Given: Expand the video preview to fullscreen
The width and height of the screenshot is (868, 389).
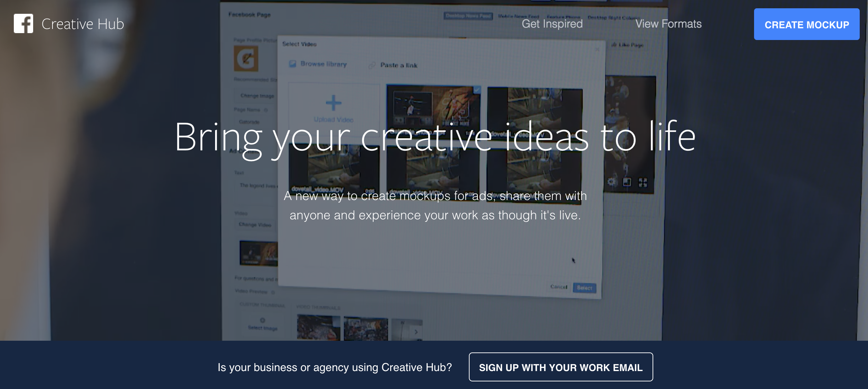Looking at the screenshot, I should [643, 182].
